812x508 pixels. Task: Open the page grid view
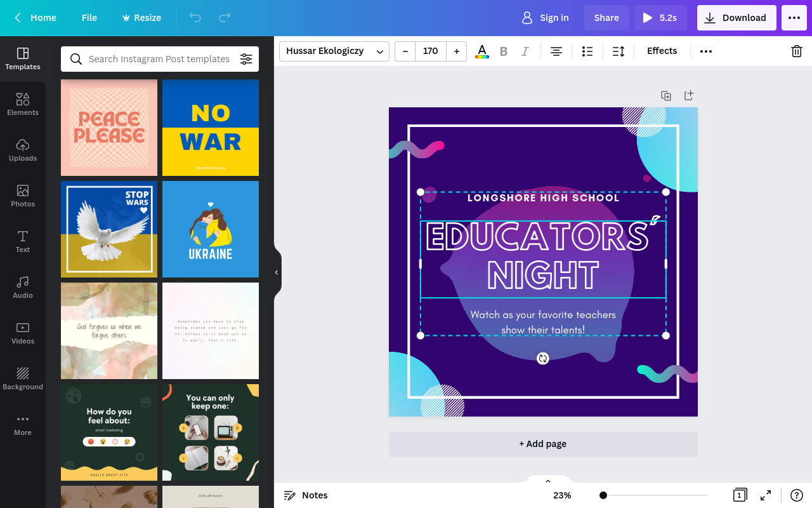coord(739,495)
